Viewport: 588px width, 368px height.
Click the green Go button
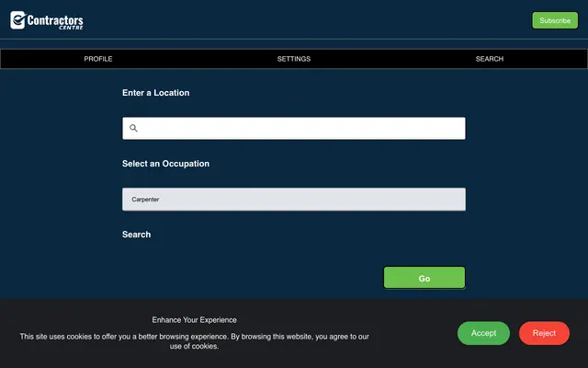pyautogui.click(x=424, y=278)
